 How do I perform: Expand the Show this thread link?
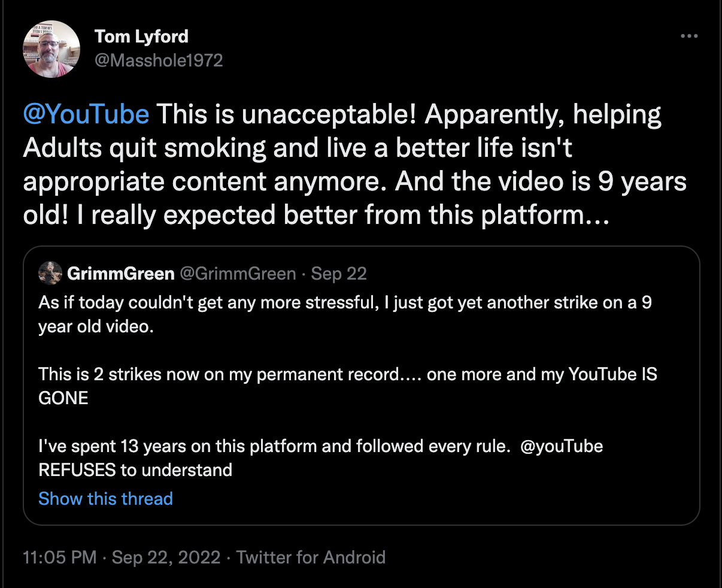coord(105,498)
